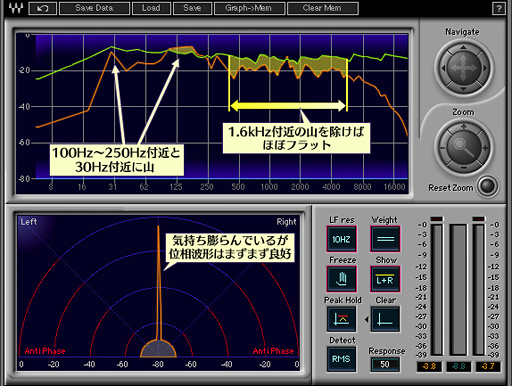Image resolution: width=512 pixels, height=386 pixels.
Task: Toggle the Peak Hold button
Action: 342,319
